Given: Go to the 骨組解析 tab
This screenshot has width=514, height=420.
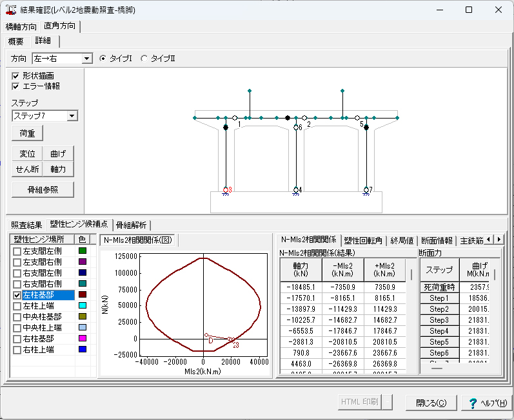Looking at the screenshot, I should click(132, 225).
